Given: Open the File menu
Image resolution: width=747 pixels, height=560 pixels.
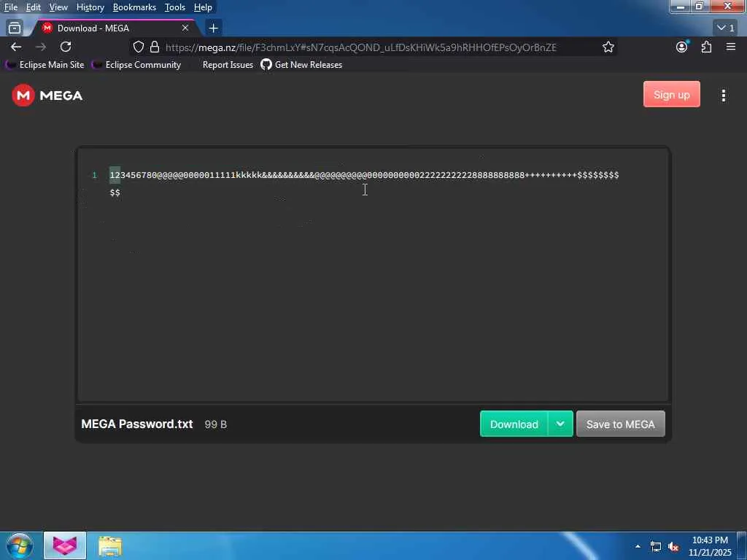Looking at the screenshot, I should pos(11,7).
